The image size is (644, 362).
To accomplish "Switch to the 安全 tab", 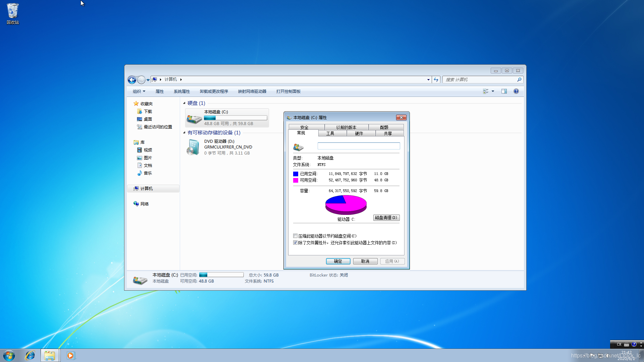I will [304, 127].
